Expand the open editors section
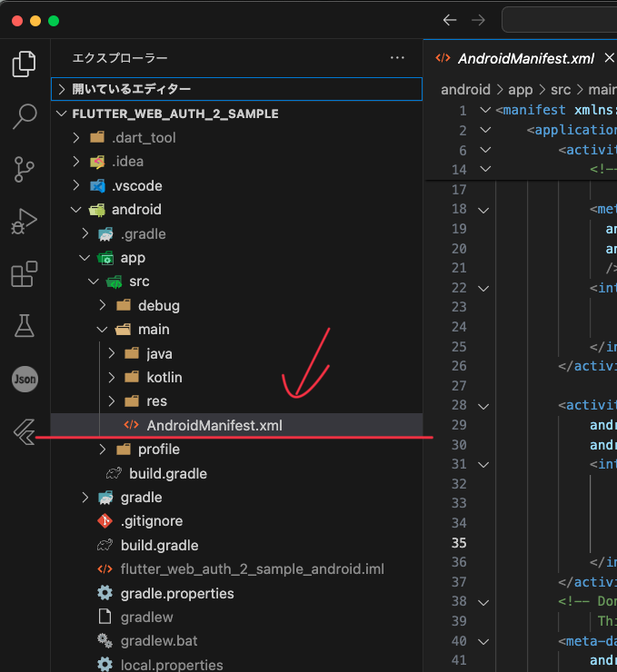This screenshot has height=672, width=617. [236, 89]
